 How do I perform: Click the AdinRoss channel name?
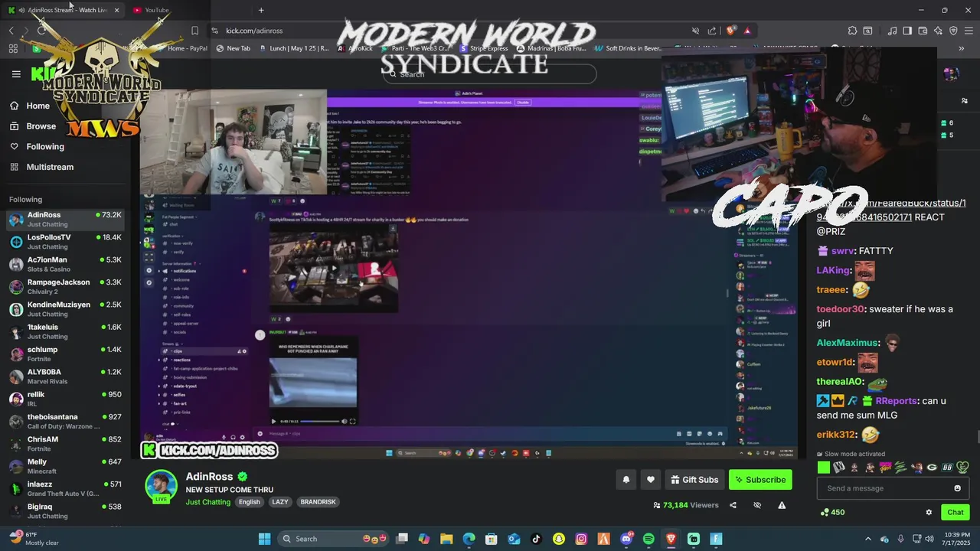(x=209, y=476)
